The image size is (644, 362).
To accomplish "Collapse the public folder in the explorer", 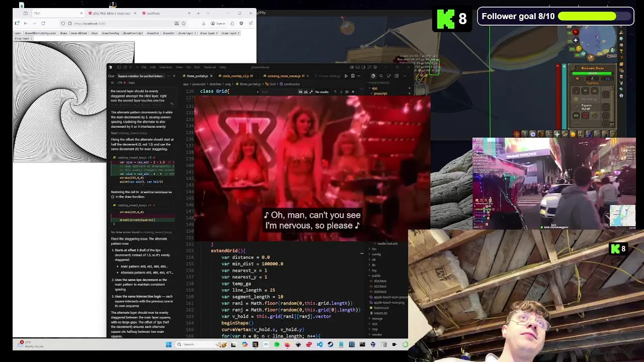I will pos(375,276).
